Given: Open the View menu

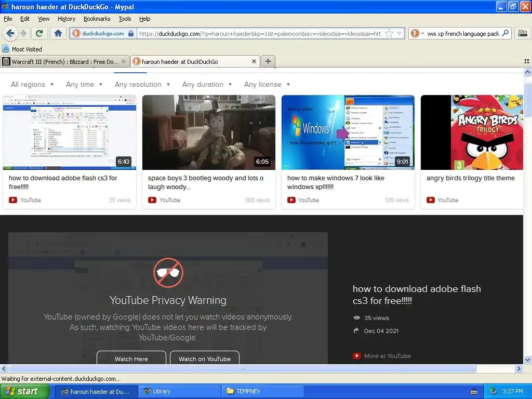Looking at the screenshot, I should (44, 19).
